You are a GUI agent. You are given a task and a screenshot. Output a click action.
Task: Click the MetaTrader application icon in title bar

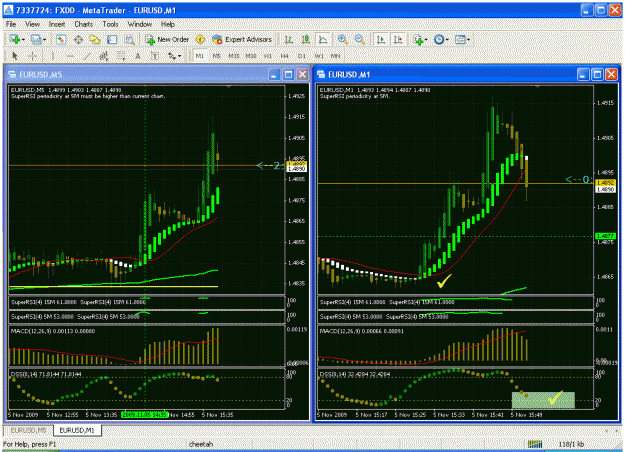click(x=8, y=10)
